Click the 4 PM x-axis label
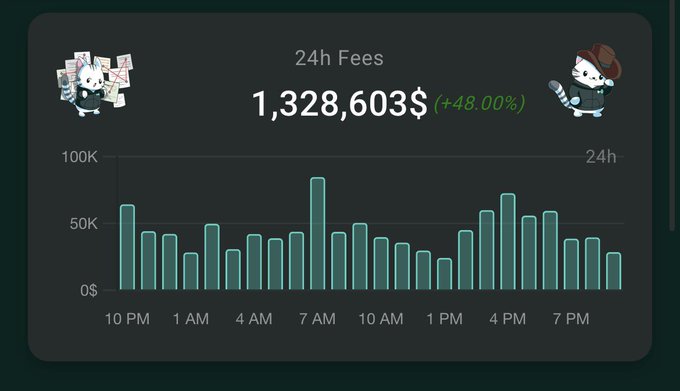 [507, 319]
